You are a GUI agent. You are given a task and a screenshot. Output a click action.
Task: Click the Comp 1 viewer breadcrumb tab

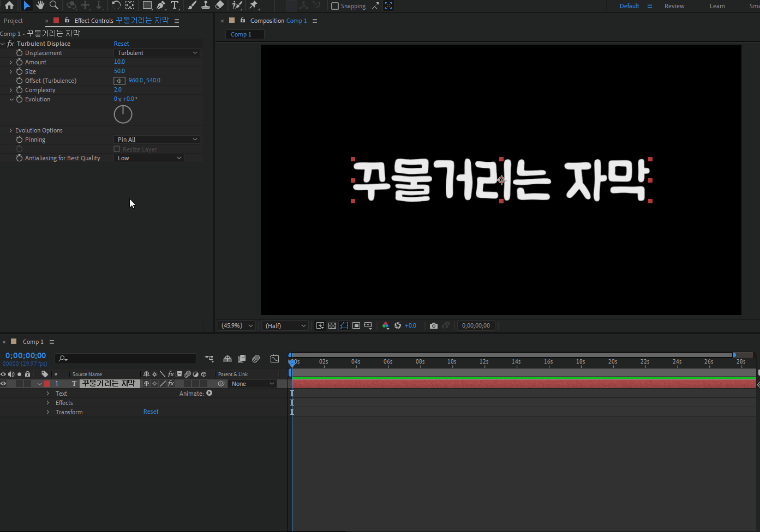point(244,34)
